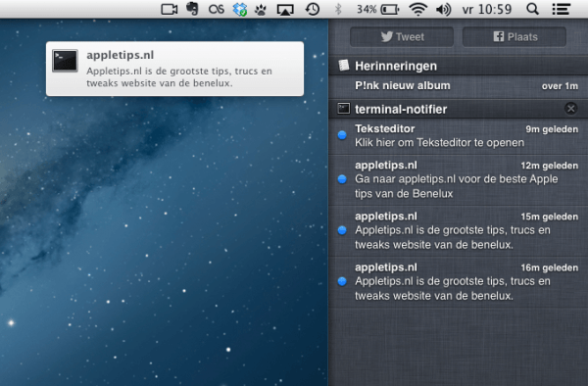588x386 pixels.
Task: Open the Bluetooth status menu
Action: pos(338,9)
